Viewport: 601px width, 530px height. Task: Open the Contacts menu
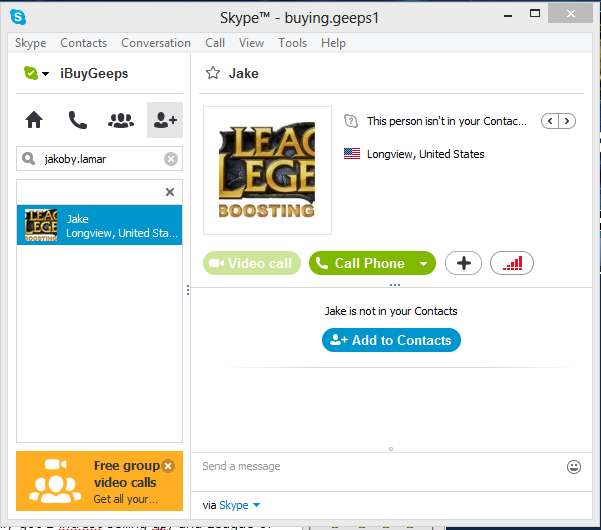pyautogui.click(x=84, y=43)
